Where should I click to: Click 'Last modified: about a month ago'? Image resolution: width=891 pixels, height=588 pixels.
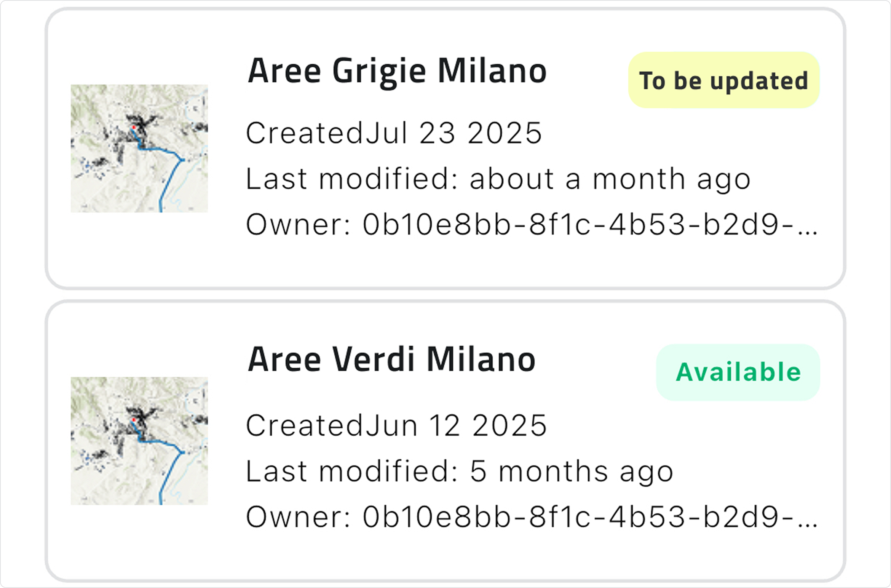(x=498, y=179)
